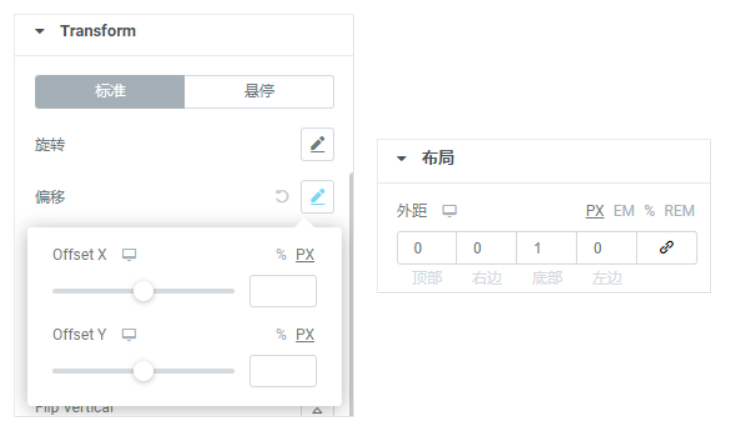Toggle the linked margin values icon
743x435 pixels.
(667, 248)
